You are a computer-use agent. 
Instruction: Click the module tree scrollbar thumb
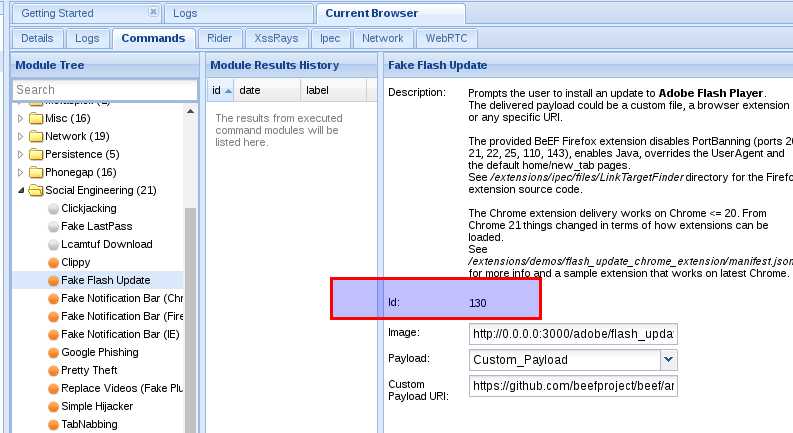(x=190, y=320)
